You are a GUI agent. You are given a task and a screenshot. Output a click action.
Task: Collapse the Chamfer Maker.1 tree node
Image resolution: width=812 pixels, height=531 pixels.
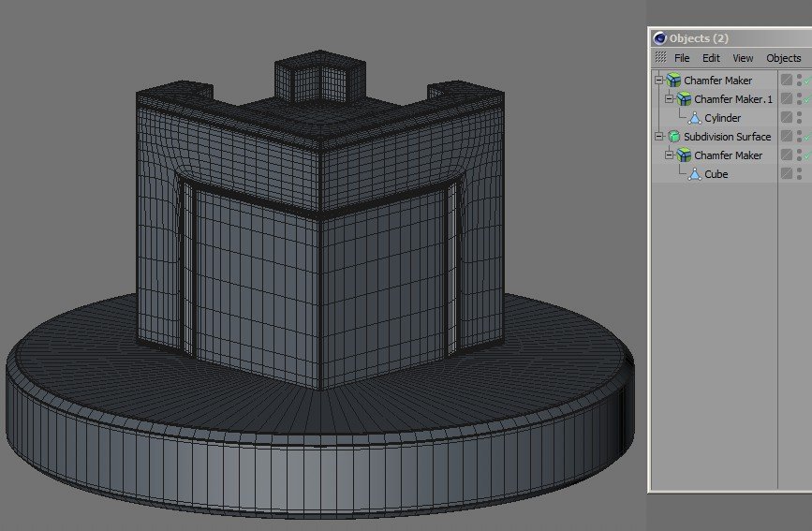pos(669,98)
